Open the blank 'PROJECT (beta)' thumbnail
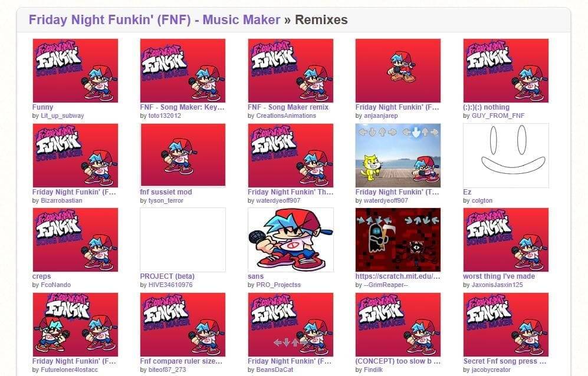This screenshot has width=588, height=376. point(183,240)
